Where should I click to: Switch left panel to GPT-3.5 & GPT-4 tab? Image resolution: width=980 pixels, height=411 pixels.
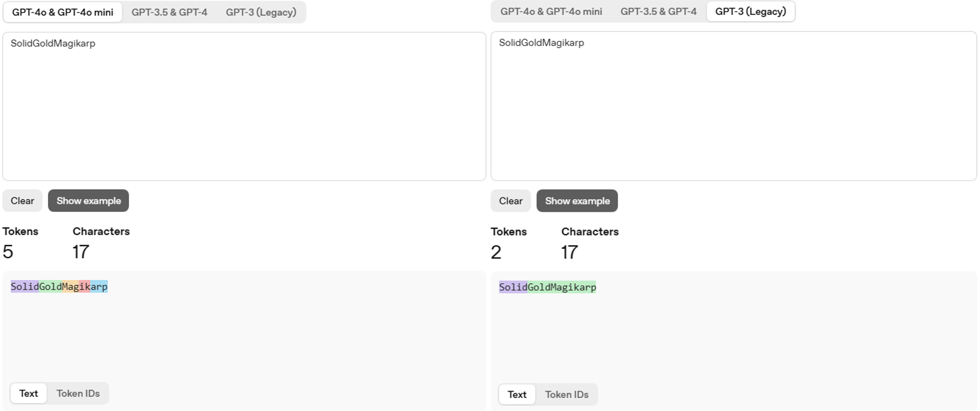(169, 12)
